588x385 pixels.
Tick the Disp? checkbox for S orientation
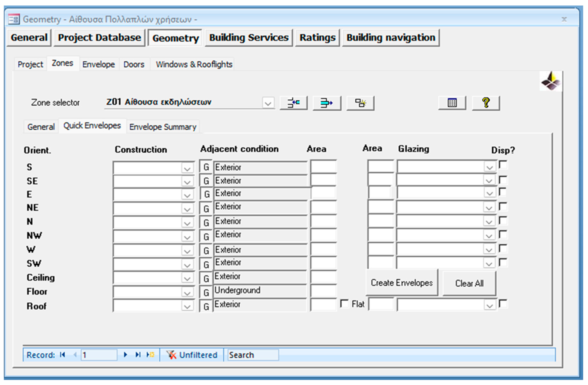tap(503, 165)
